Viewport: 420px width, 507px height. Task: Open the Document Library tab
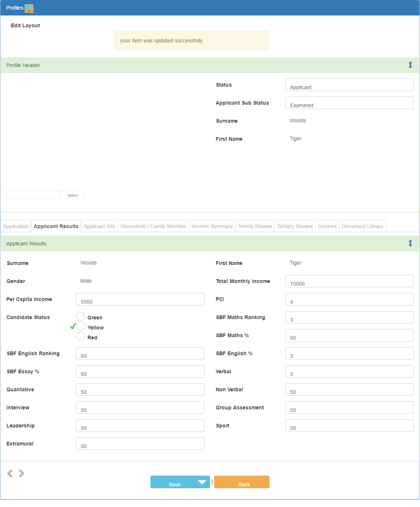[x=363, y=226]
